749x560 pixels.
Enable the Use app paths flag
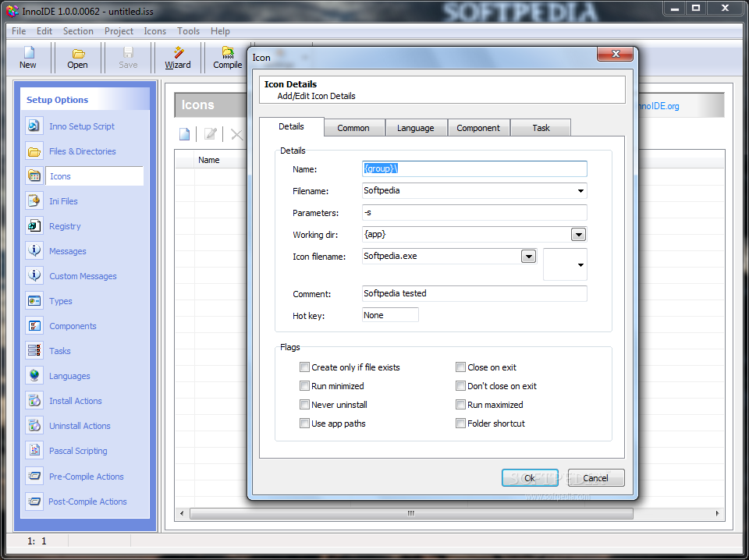pyautogui.click(x=304, y=423)
